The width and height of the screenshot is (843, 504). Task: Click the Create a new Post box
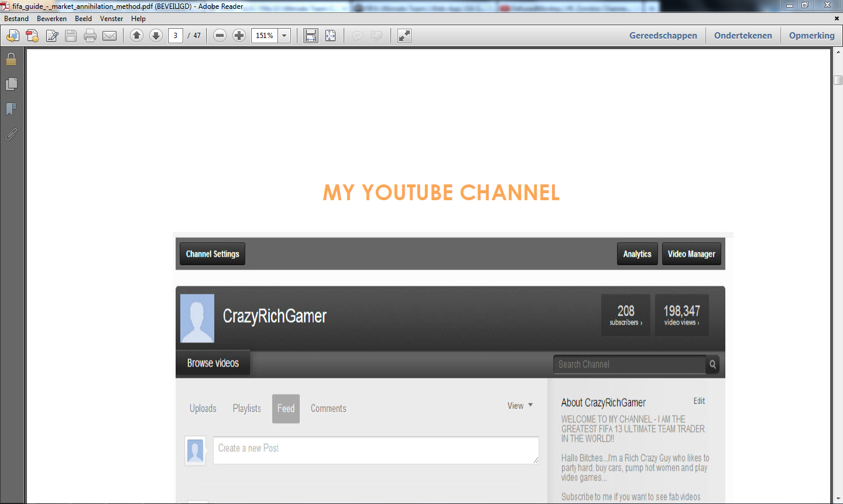(x=376, y=450)
